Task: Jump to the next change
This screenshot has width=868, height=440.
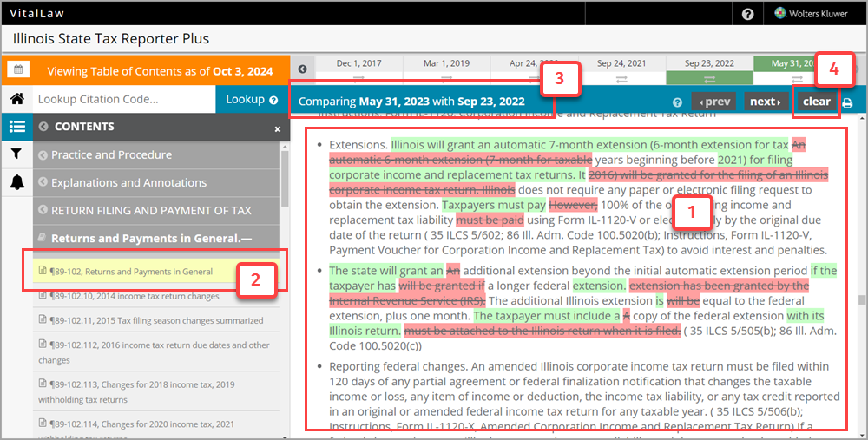Action: point(766,102)
